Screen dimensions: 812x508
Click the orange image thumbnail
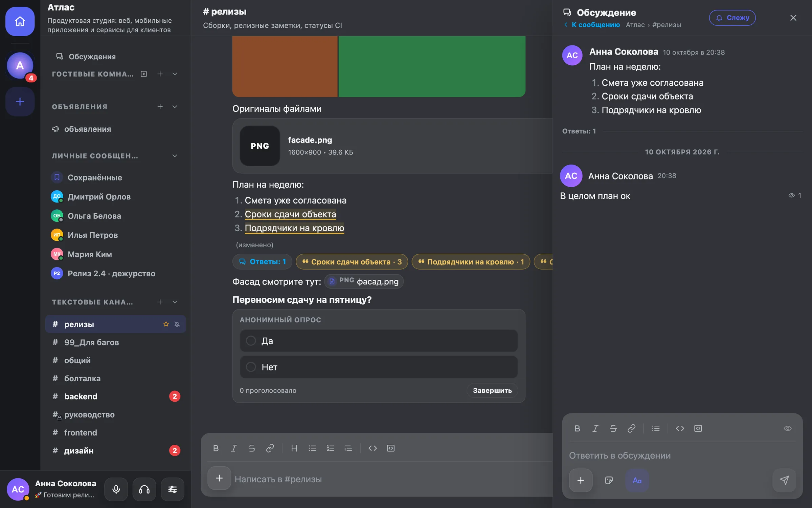[x=285, y=66]
